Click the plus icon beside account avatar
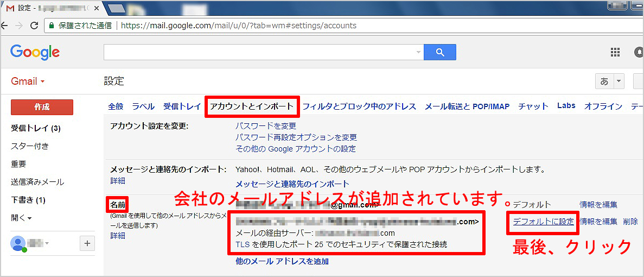This screenshot has width=644, height=277. (x=87, y=244)
